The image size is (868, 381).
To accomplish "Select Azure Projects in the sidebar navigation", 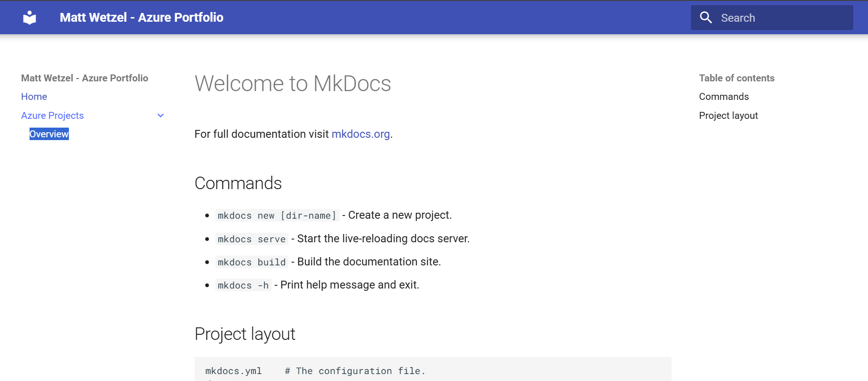I will (x=53, y=116).
